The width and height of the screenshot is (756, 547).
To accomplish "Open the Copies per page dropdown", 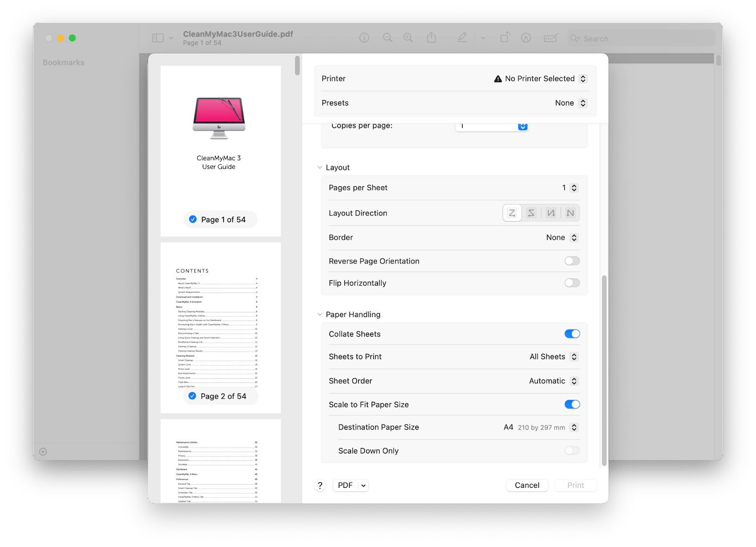I will [523, 126].
